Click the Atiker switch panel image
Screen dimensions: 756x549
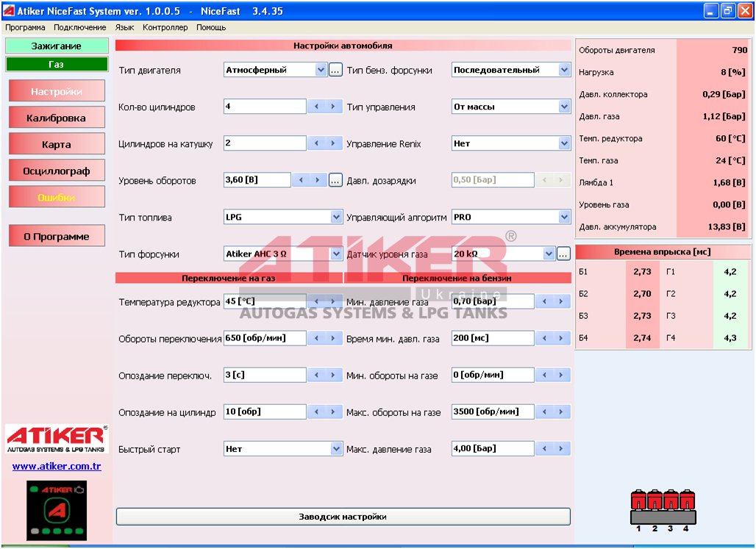(x=57, y=511)
